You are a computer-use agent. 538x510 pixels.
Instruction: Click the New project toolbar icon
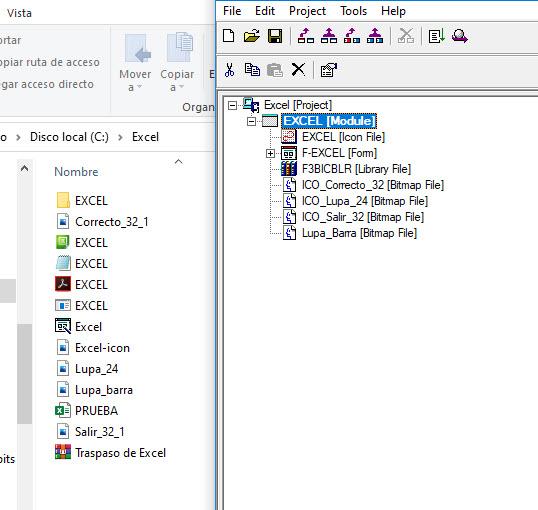tap(229, 36)
